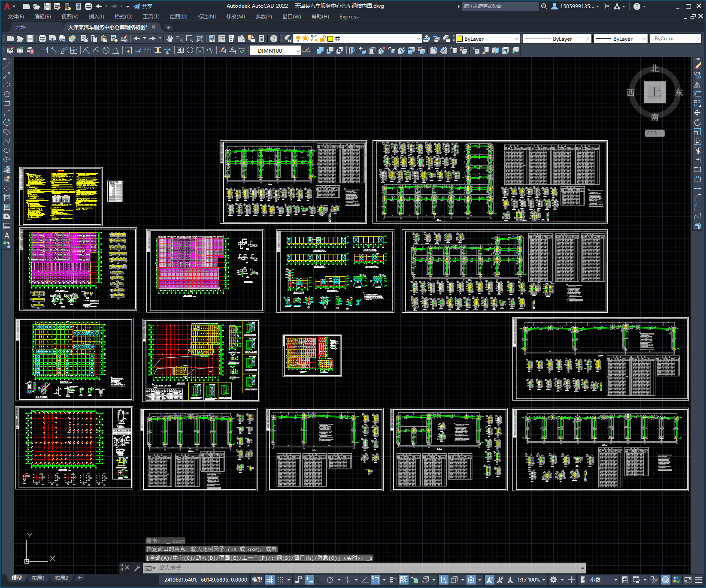Toggle polar tracking in status bar
The height and width of the screenshot is (588, 706).
pyautogui.click(x=330, y=580)
